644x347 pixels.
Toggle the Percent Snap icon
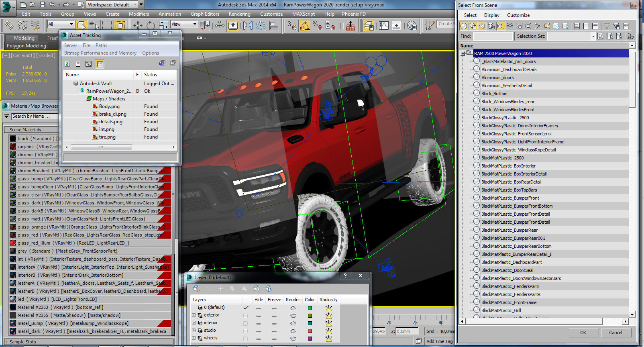317,26
